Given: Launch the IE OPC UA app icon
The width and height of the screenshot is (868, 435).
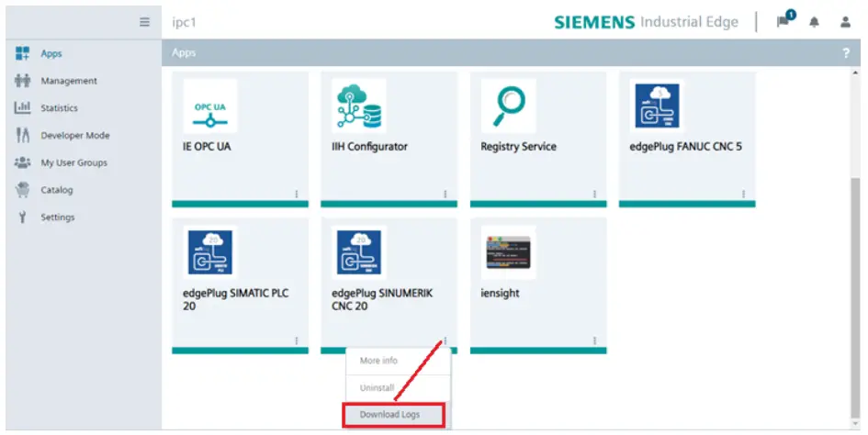Looking at the screenshot, I should point(209,106).
